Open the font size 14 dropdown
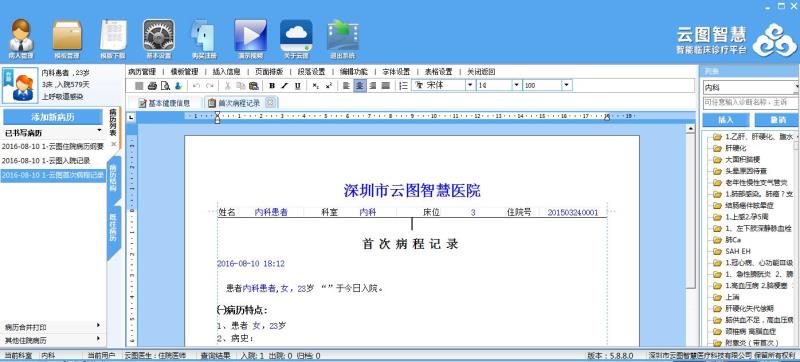The width and height of the screenshot is (800, 362). tap(516, 86)
